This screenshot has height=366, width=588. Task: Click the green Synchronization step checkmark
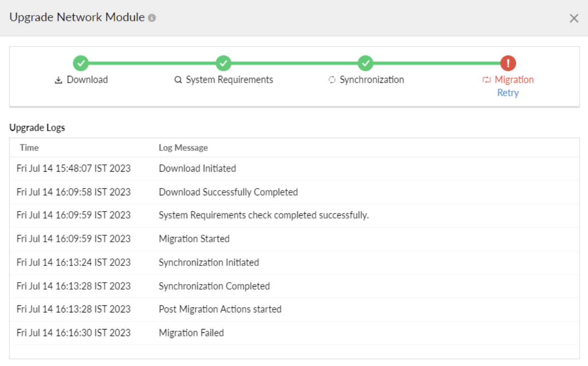tap(365, 63)
